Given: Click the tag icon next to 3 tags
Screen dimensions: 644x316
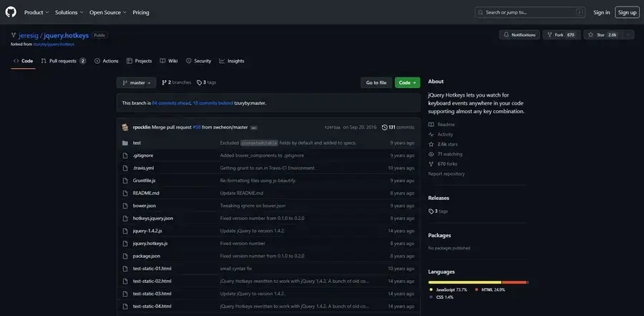Looking at the screenshot, I should click(199, 82).
